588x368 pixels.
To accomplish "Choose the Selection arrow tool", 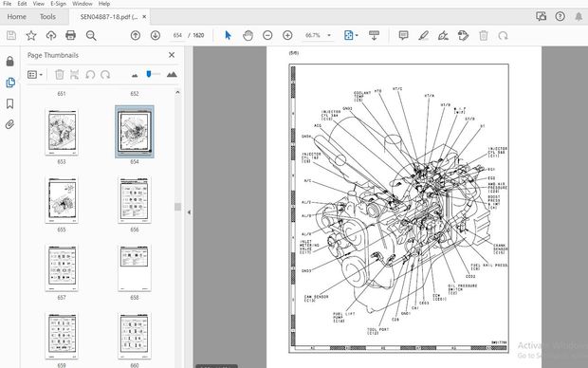I will (228, 35).
